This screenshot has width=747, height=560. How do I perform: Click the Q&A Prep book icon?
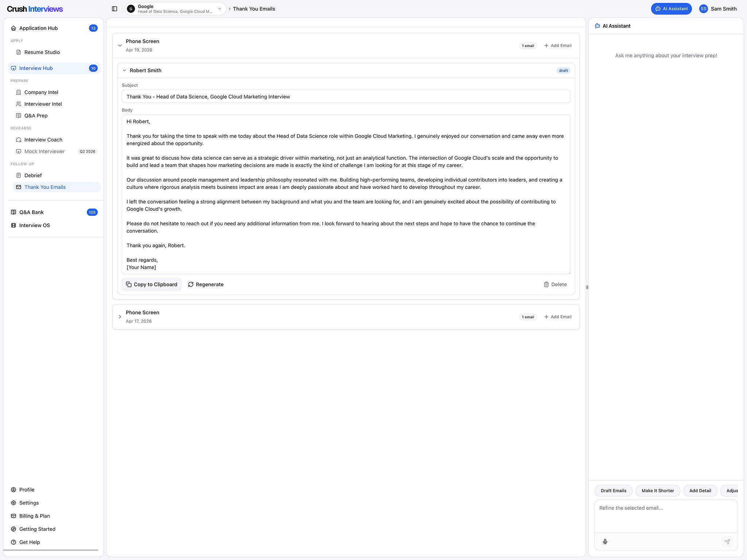pyautogui.click(x=19, y=116)
